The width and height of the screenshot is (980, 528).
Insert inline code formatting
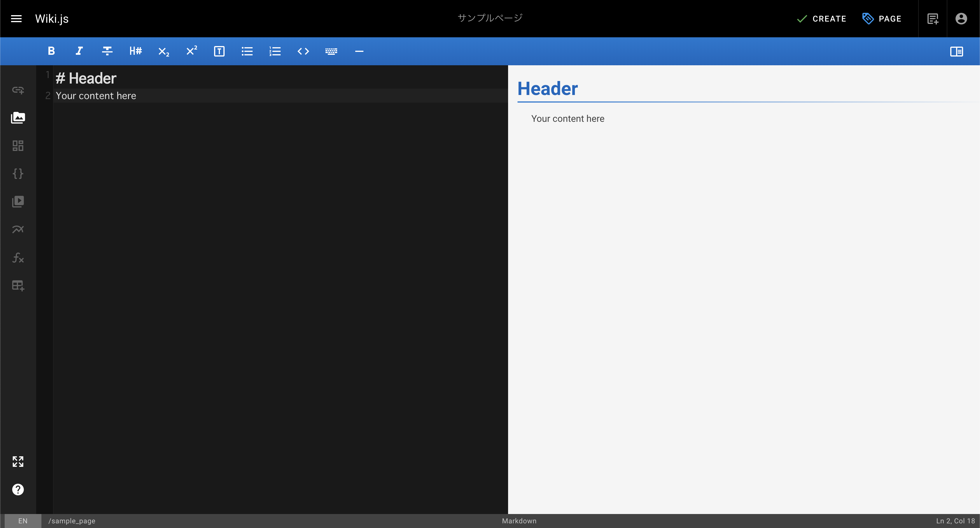tap(303, 51)
